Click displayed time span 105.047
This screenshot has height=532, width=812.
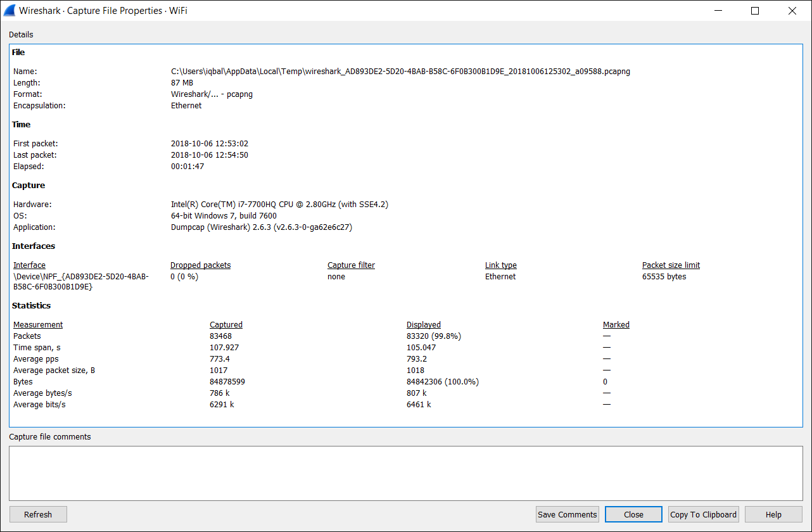421,348
